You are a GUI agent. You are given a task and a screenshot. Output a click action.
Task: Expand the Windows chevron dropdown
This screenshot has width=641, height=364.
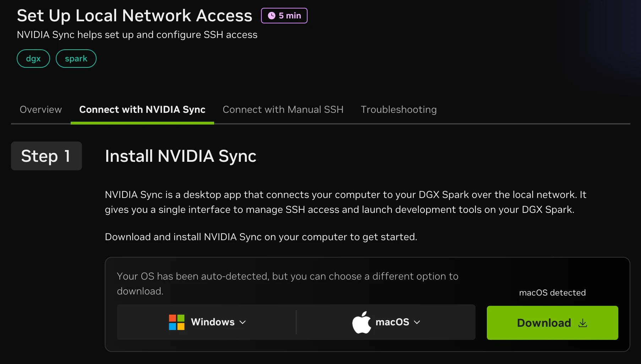243,322
